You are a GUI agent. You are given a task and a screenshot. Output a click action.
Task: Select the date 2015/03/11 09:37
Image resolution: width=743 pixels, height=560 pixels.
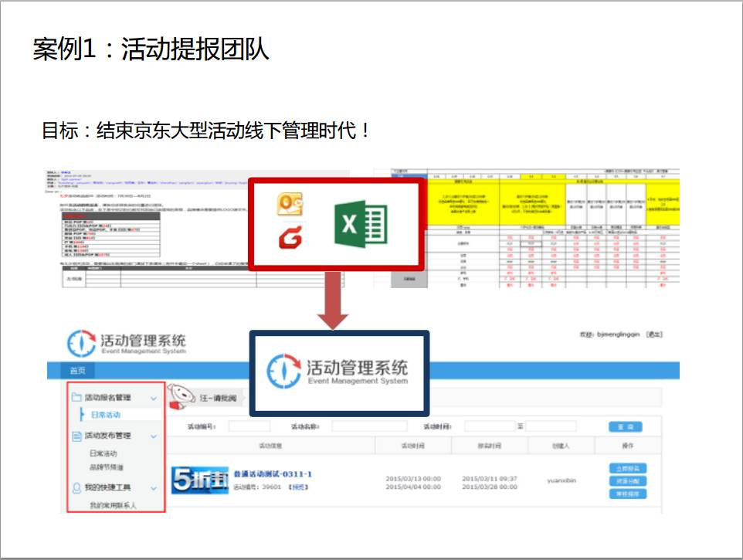(490, 479)
